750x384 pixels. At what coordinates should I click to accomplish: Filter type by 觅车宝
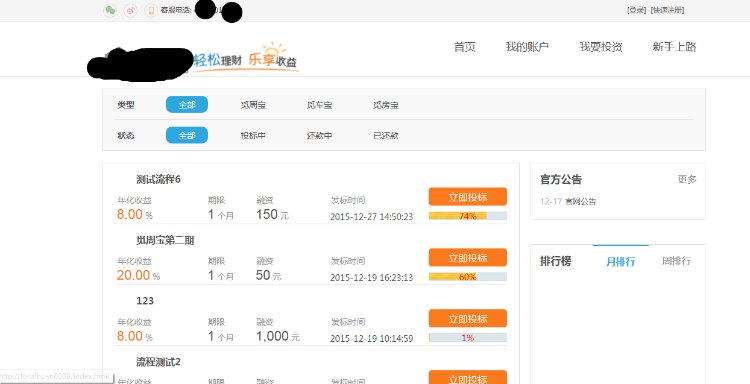320,105
